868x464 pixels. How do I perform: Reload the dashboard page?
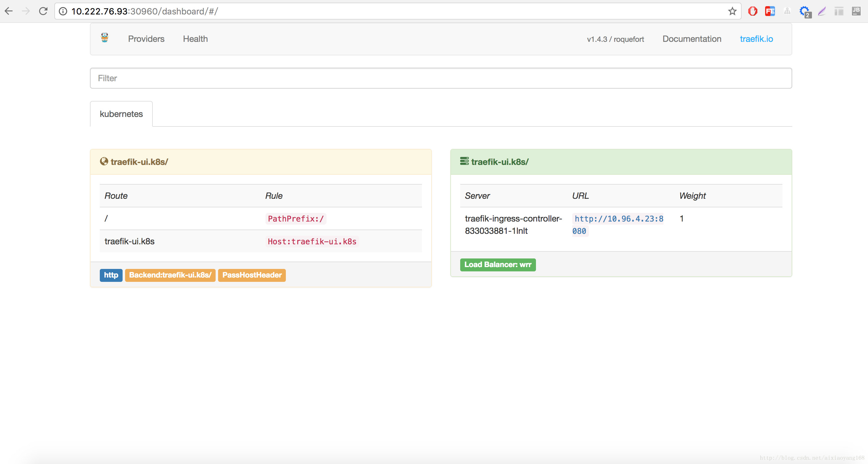pyautogui.click(x=43, y=11)
